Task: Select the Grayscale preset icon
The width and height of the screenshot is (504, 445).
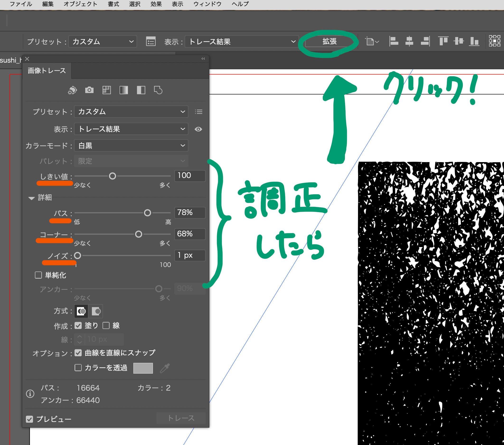Action: point(124,90)
